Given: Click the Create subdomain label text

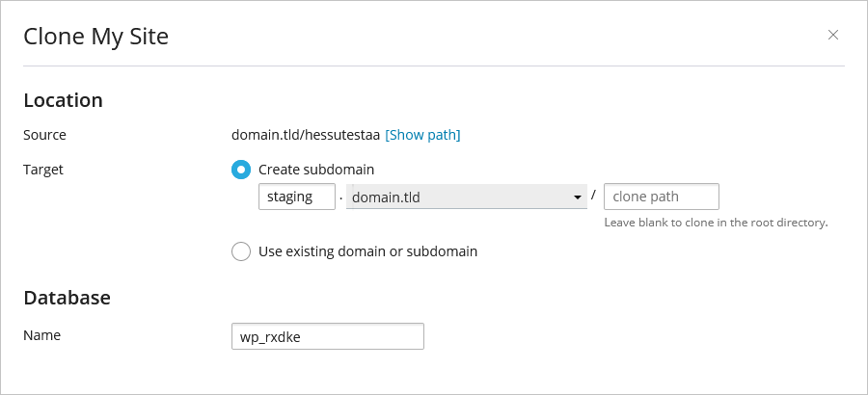Looking at the screenshot, I should coord(316,170).
